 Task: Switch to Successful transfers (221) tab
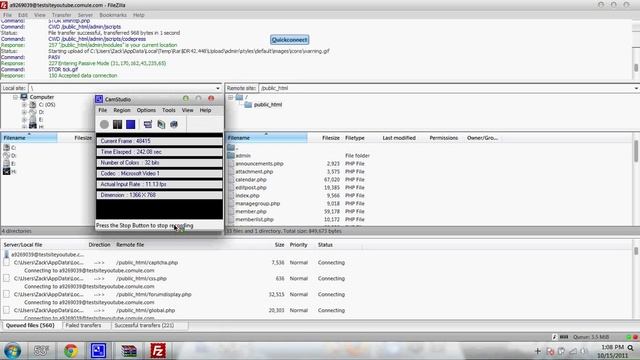tap(144, 326)
